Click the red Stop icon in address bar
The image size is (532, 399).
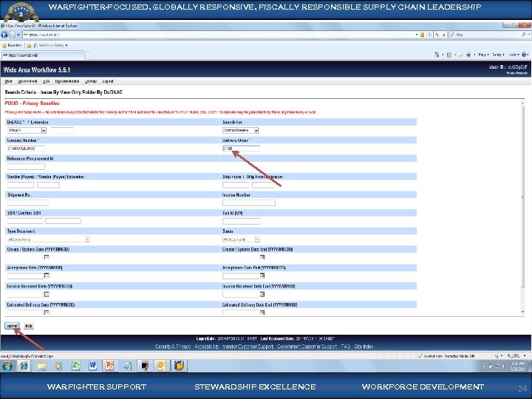click(444, 35)
